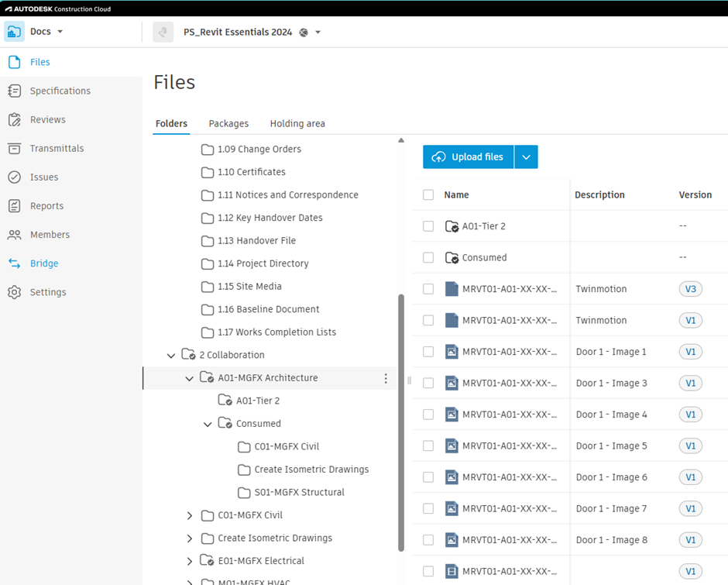Click file icon of Twinmotion V3 row
The image size is (728, 585).
pyautogui.click(x=452, y=289)
